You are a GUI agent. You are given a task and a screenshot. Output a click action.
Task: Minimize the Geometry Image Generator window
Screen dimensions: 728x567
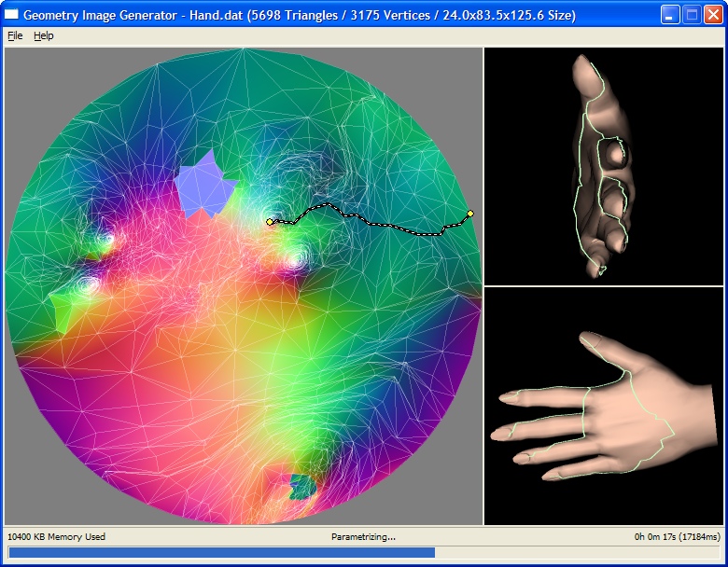[x=669, y=15]
